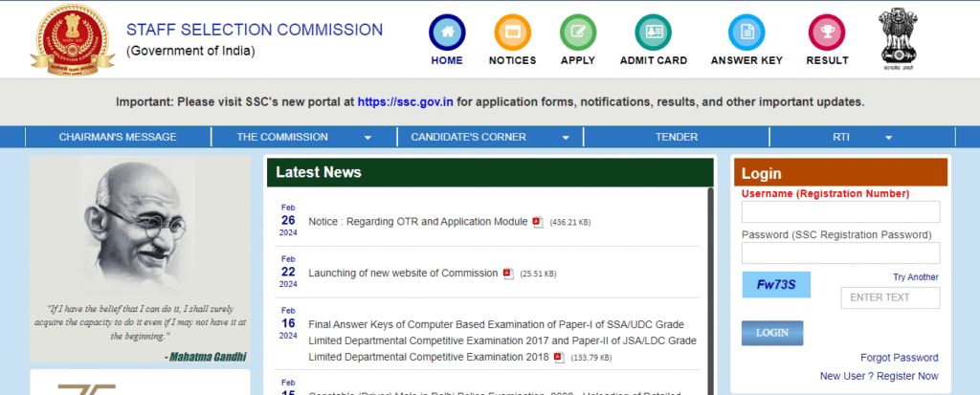Select the Tender menu item
This screenshot has height=395, width=980.
[676, 137]
